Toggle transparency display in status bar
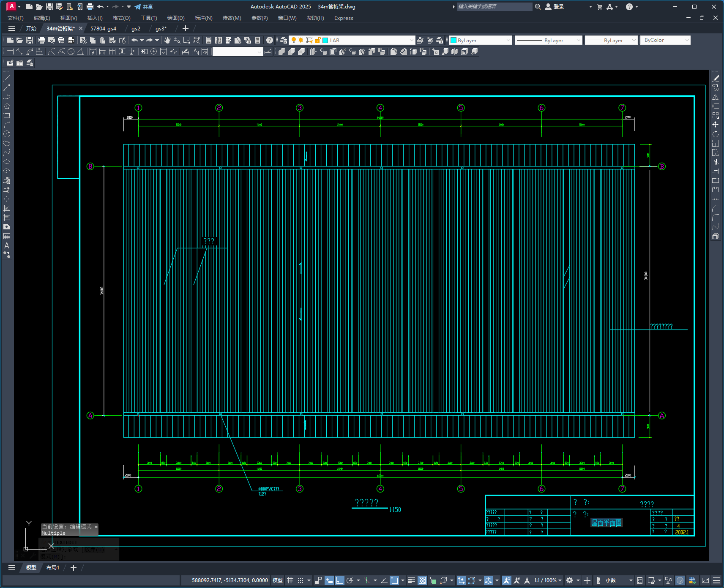 422,580
